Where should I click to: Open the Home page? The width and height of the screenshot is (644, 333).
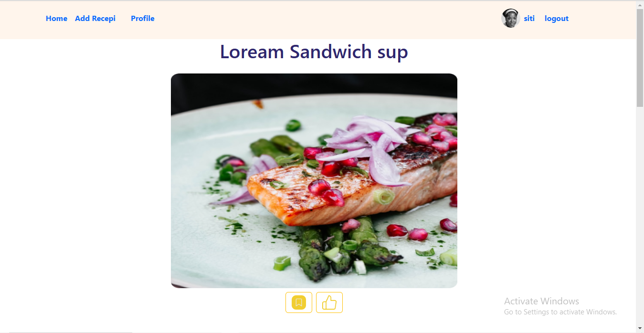[56, 19]
